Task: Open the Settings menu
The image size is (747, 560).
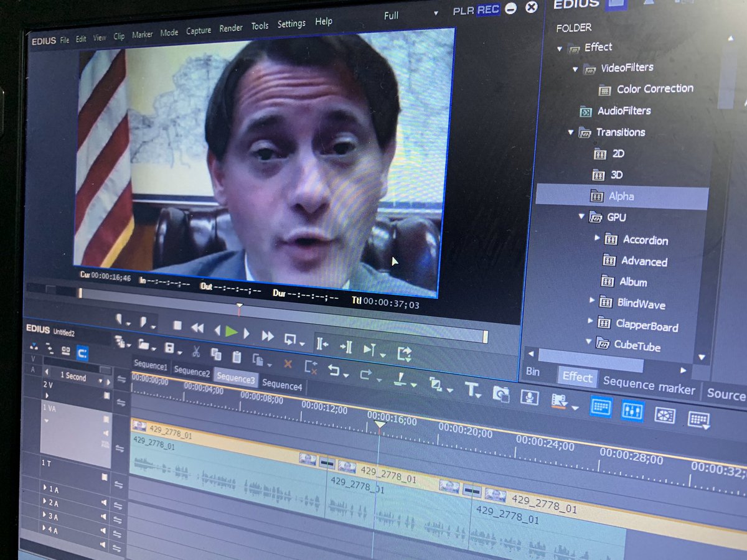Action: (291, 24)
